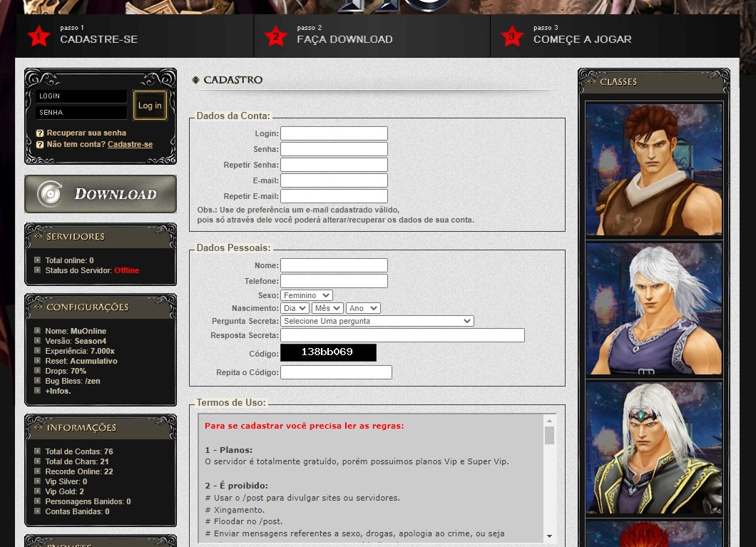Click the Resposta Secreta answer field
The width and height of the screenshot is (756, 547).
point(402,335)
